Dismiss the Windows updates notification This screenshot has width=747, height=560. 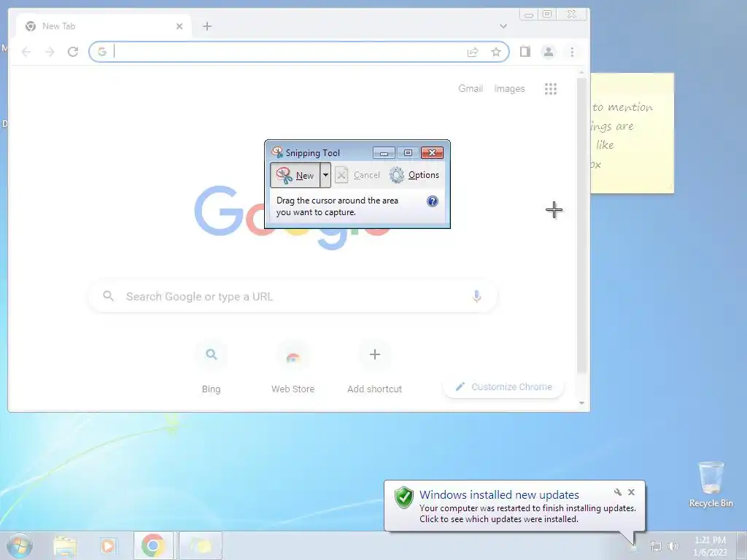[631, 492]
